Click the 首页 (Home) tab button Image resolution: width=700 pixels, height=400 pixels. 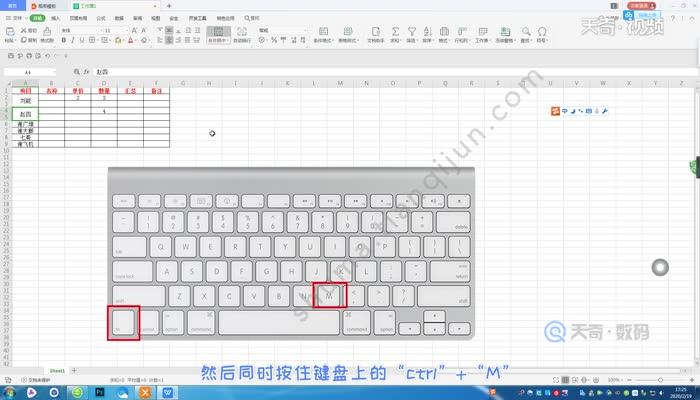point(12,6)
